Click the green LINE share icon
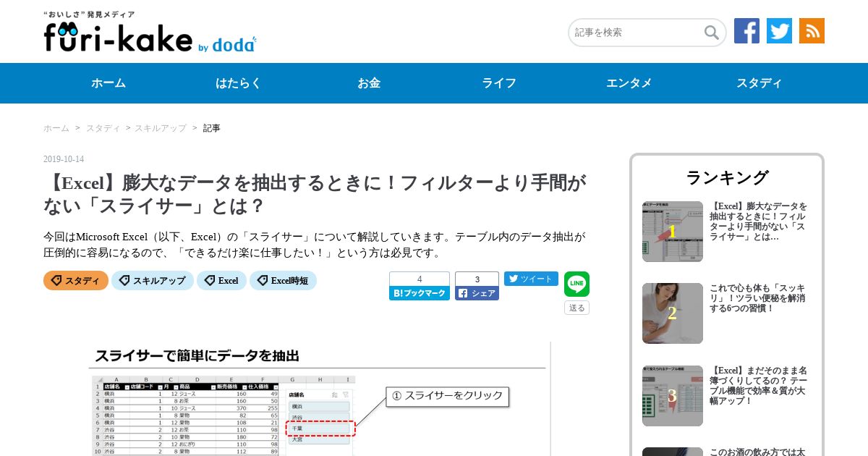The height and width of the screenshot is (456, 868). pyautogui.click(x=576, y=284)
